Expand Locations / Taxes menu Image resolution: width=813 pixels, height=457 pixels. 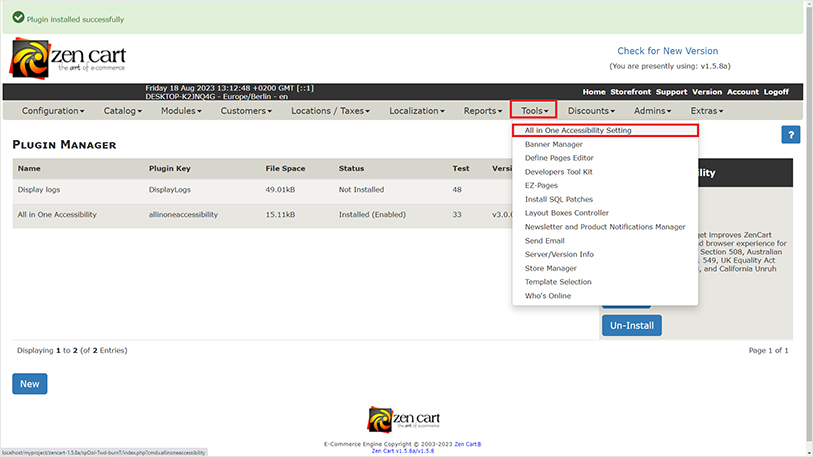330,110
